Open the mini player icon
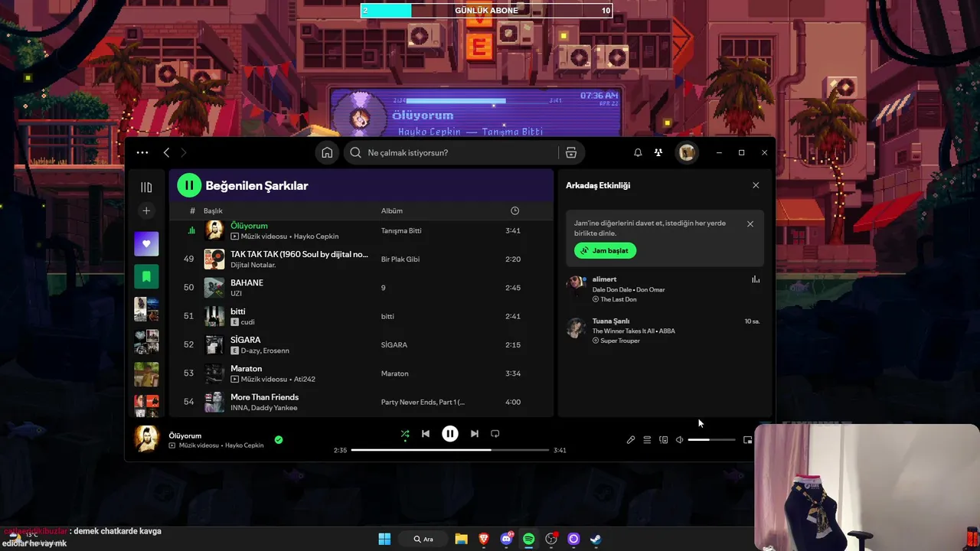The image size is (980, 551). (748, 440)
